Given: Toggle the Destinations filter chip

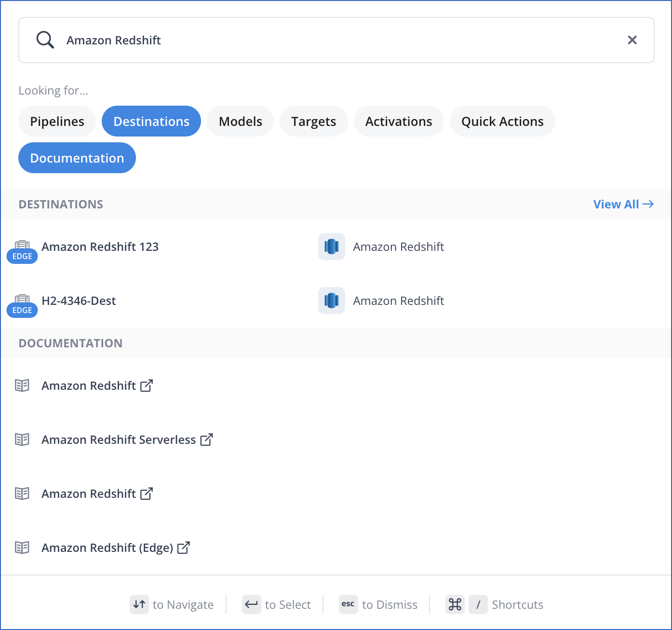Looking at the screenshot, I should [x=151, y=121].
